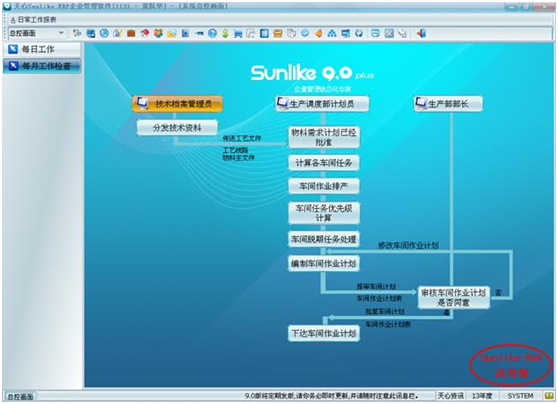This screenshot has width=558, height=404.
Task: Click 天心资讯 in the status bar
Action: pos(450,396)
